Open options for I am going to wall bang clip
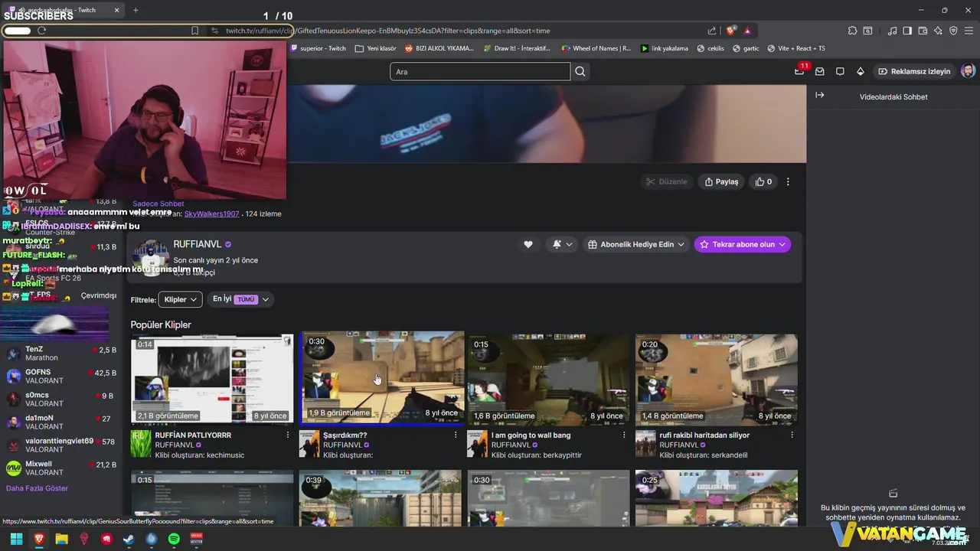This screenshot has width=980, height=551. (623, 435)
